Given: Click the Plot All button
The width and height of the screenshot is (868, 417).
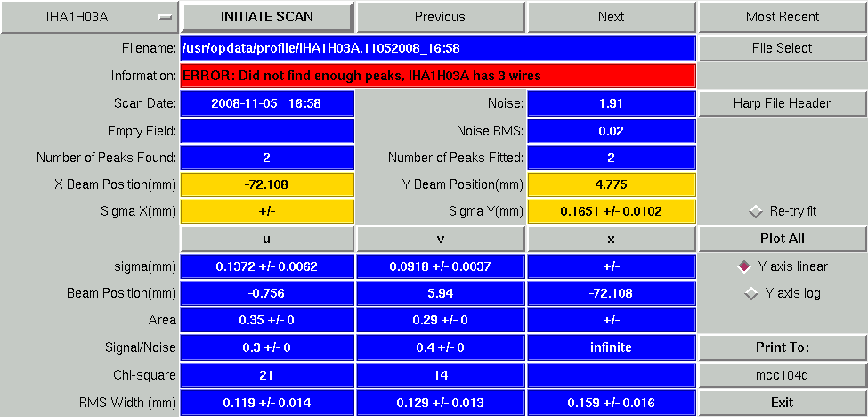Looking at the screenshot, I should [x=783, y=239].
